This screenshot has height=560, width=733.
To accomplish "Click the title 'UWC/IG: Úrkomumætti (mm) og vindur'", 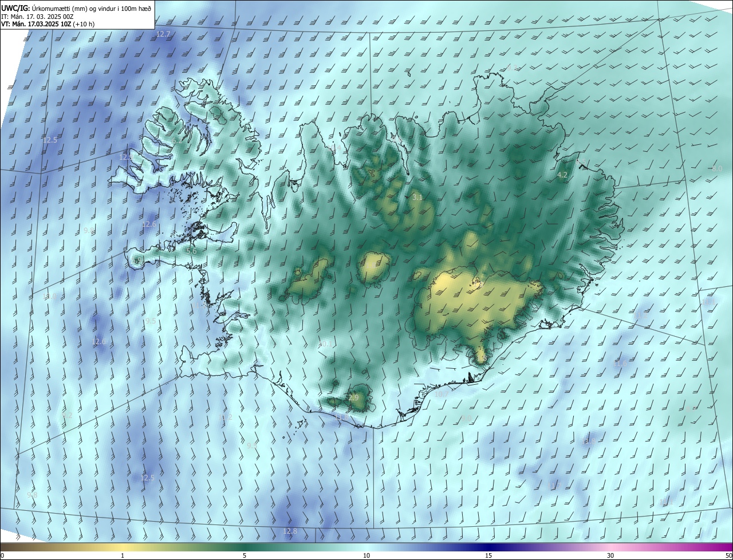I will [x=77, y=7].
